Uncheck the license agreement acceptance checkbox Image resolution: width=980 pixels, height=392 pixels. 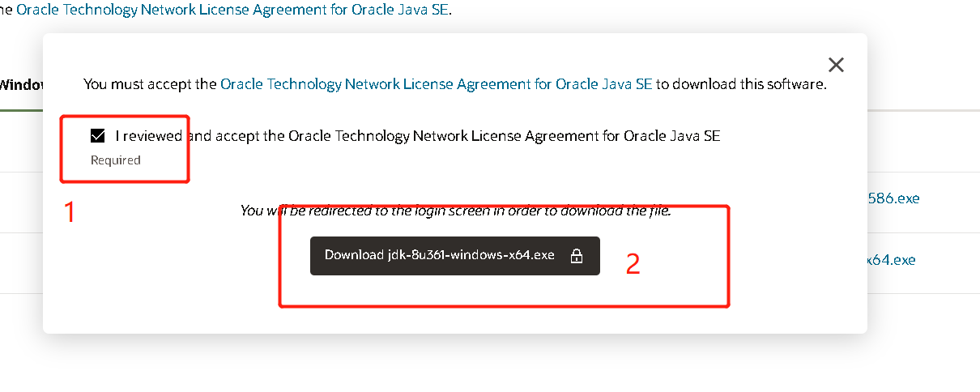(x=98, y=136)
